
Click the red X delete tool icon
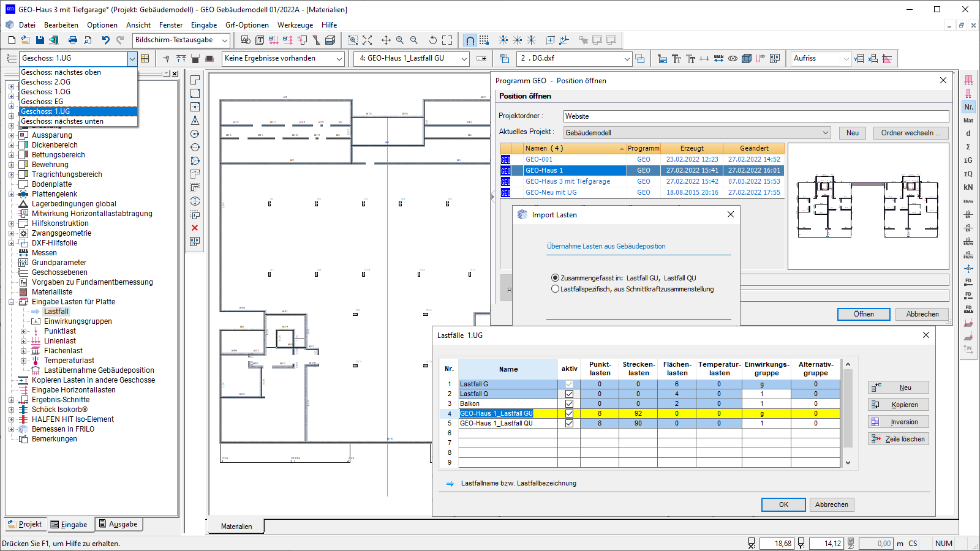(195, 228)
